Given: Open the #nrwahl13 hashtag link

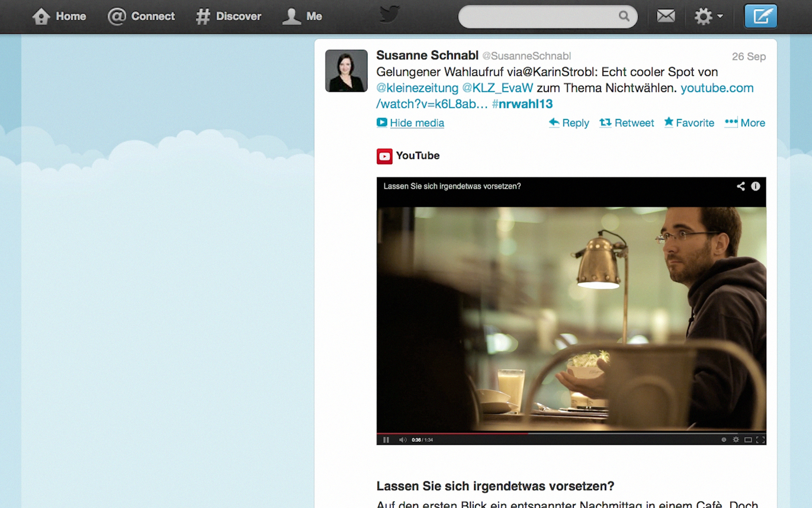Looking at the screenshot, I should coord(522,104).
